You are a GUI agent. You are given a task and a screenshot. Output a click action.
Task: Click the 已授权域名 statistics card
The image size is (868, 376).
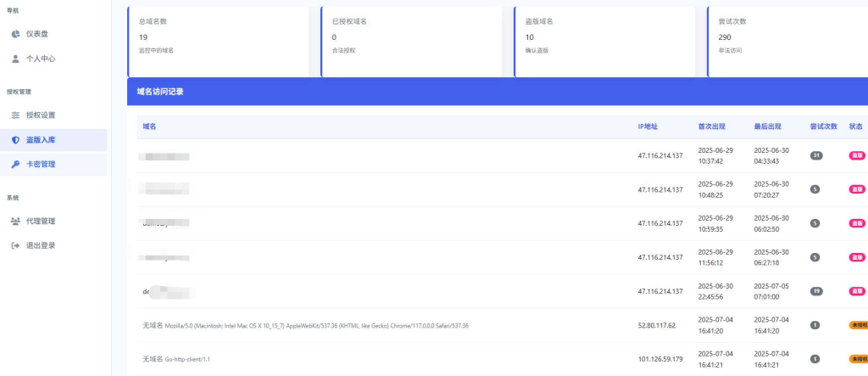click(x=411, y=42)
